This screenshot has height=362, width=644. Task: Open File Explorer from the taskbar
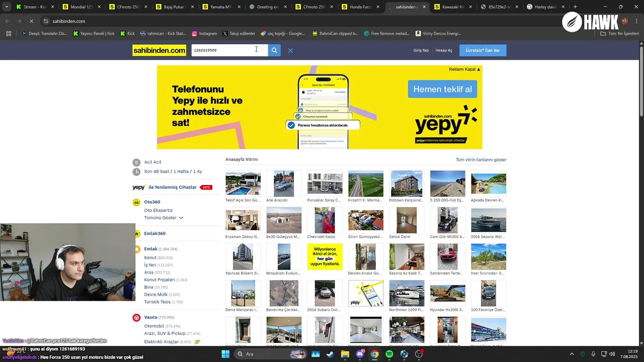(345, 354)
